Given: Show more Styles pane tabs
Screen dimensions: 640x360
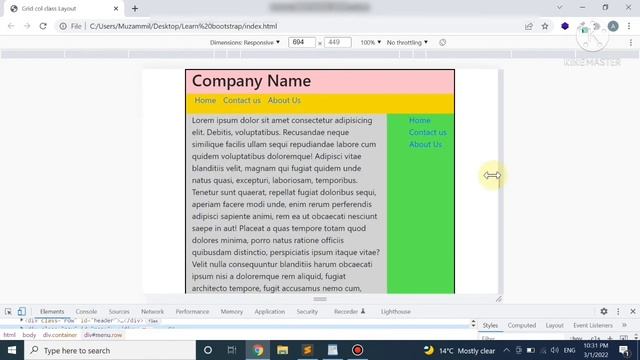Looking at the screenshot, I should [x=624, y=325].
